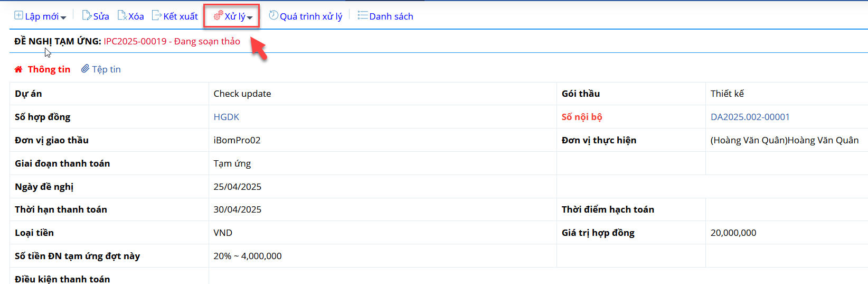Open the HGDK contract link
Screen dimensions: 868x284
(x=227, y=117)
